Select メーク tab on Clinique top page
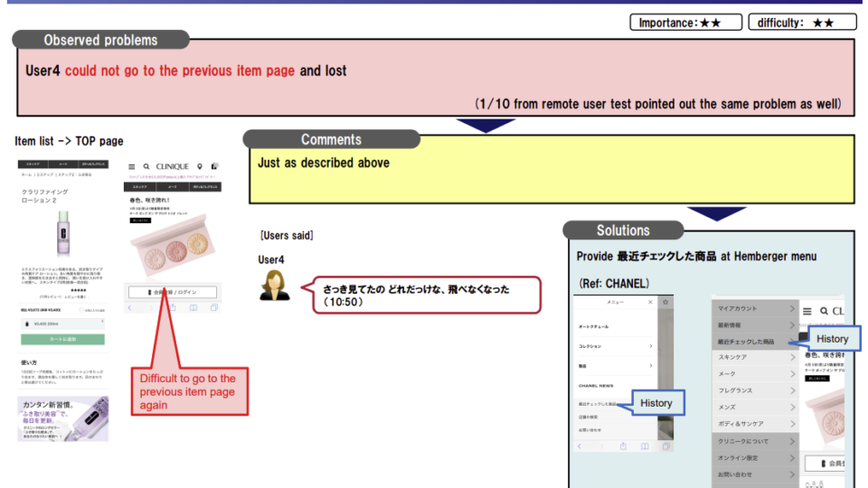The height and width of the screenshot is (488, 868). pyautogui.click(x=172, y=187)
